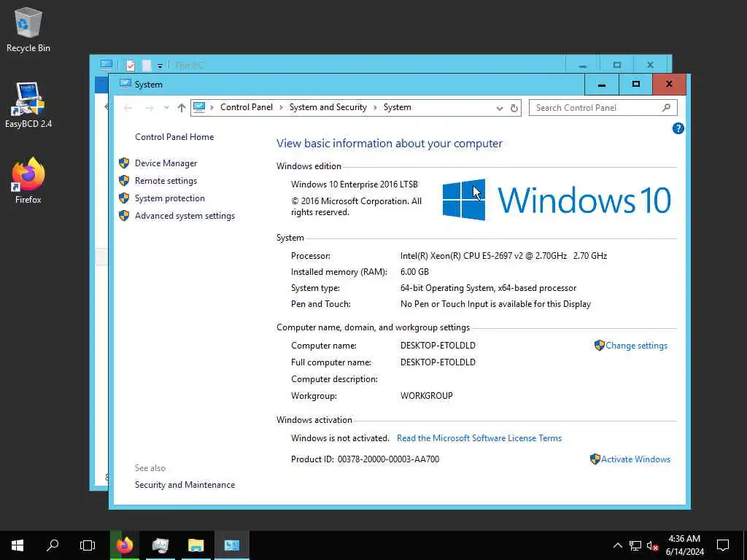Viewport: 747px width, 560px height.
Task: Close the System window
Action: pyautogui.click(x=670, y=85)
